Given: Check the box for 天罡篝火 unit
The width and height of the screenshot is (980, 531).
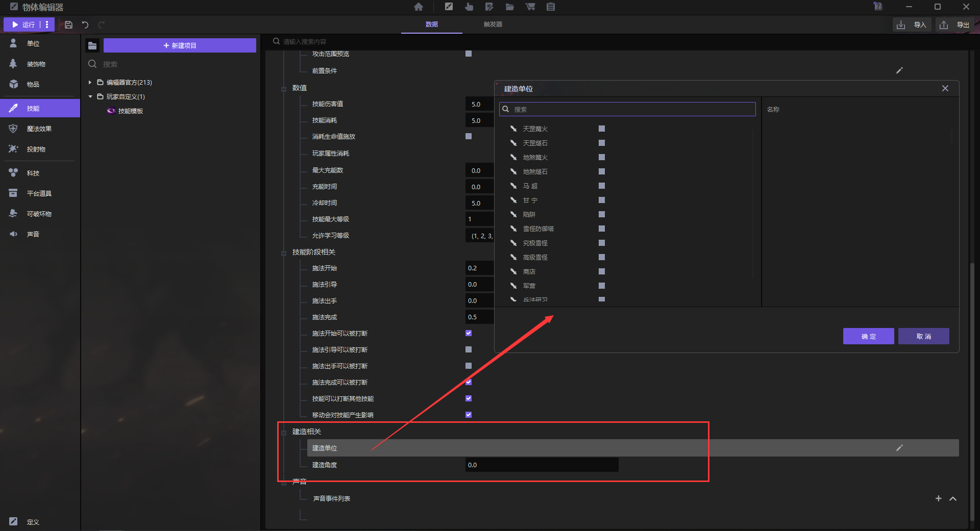Looking at the screenshot, I should tap(602, 129).
